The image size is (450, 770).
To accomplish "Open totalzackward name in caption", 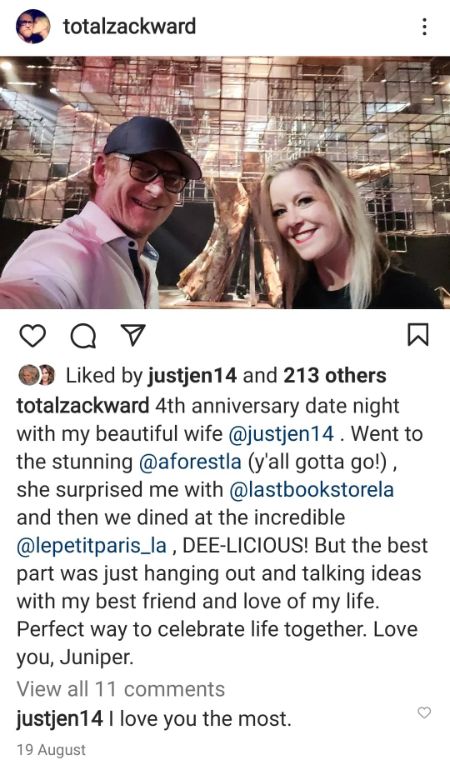I will (83, 406).
